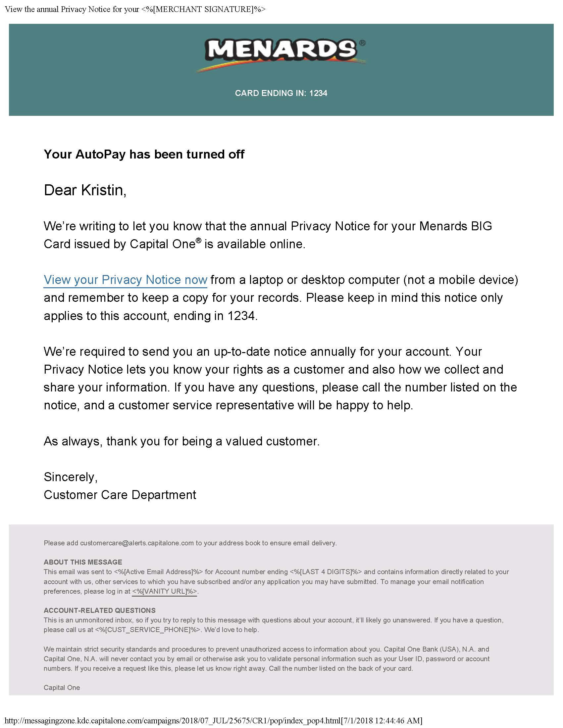Click the ACCOUNT-RELATED QUESTIONS heading
The width and height of the screenshot is (563, 728).
click(x=99, y=610)
